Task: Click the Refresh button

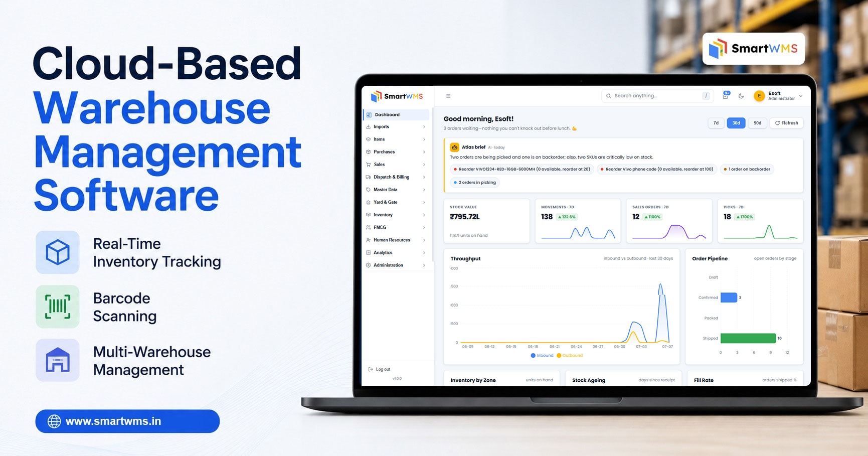Action: pyautogui.click(x=787, y=123)
